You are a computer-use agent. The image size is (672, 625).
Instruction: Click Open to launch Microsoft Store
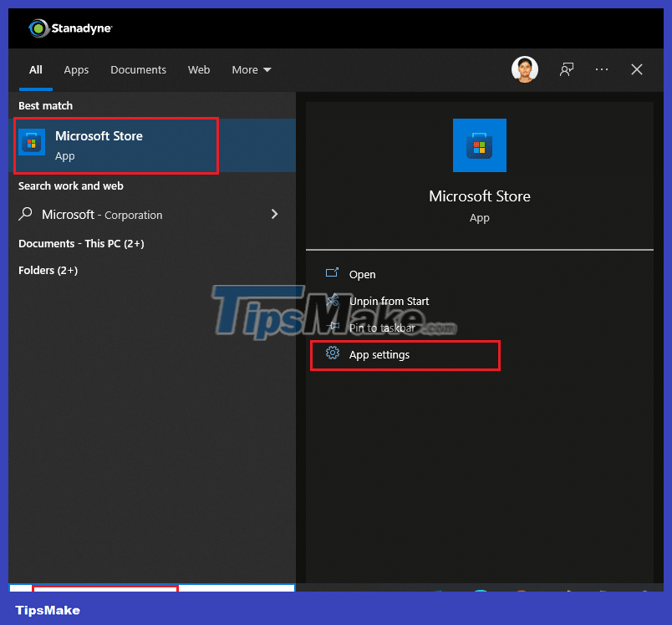tap(361, 273)
